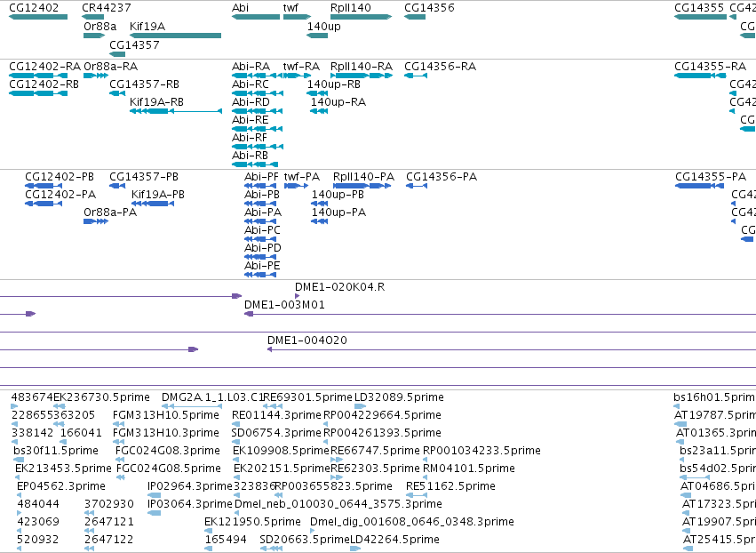Click the Or88a gene arrow glyph
756x553 pixels.
click(94, 36)
